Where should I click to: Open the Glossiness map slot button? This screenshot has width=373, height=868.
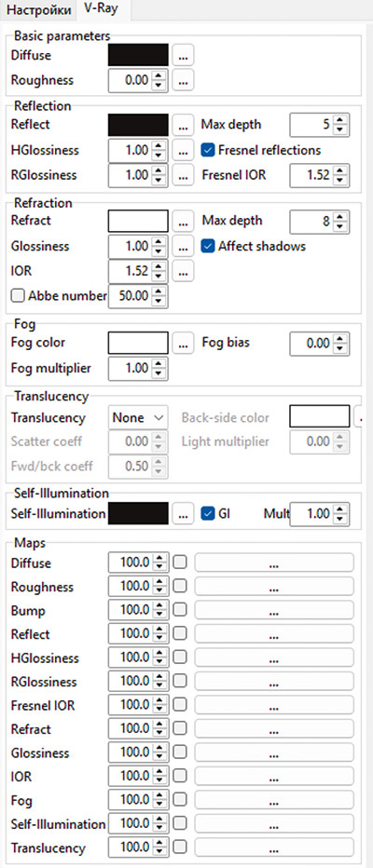pyautogui.click(x=274, y=753)
